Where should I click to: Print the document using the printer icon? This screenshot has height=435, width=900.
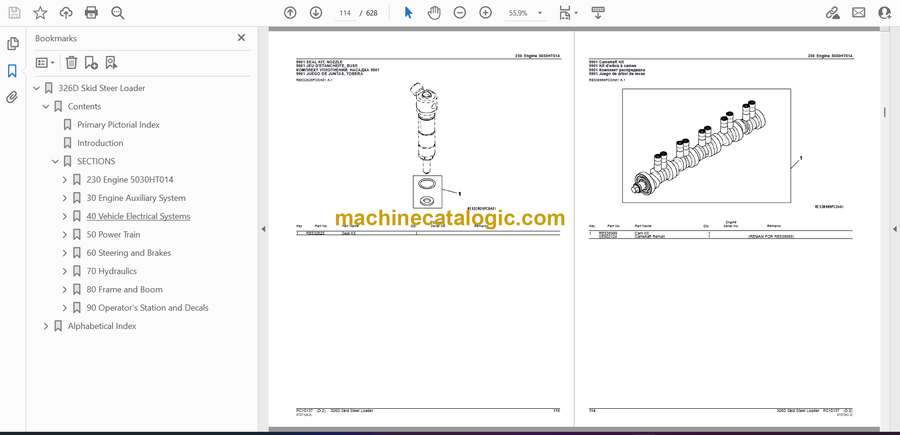91,13
